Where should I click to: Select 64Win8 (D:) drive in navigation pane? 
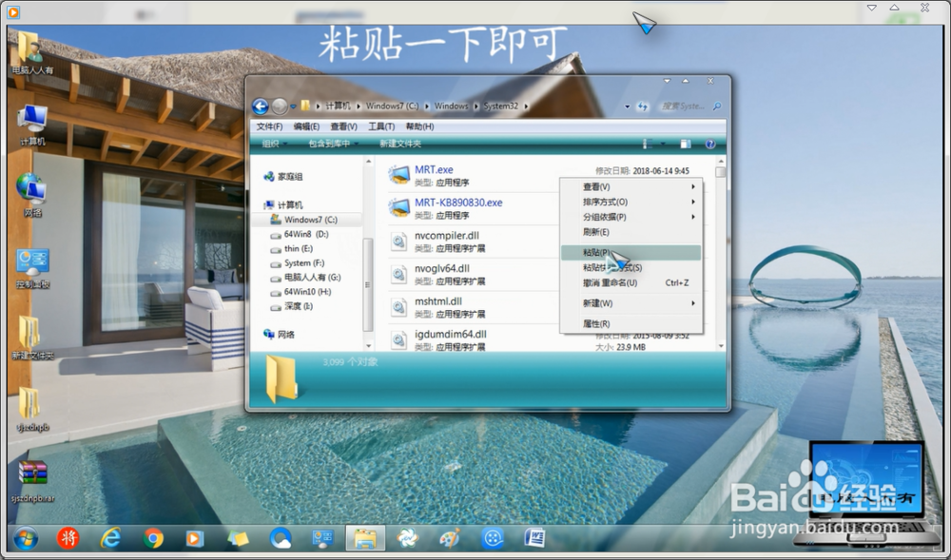pyautogui.click(x=300, y=234)
